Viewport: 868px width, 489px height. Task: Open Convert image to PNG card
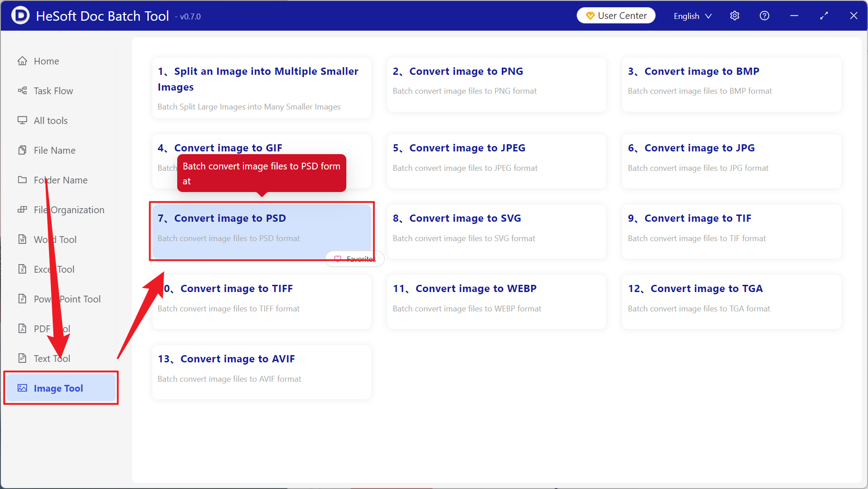pos(496,85)
